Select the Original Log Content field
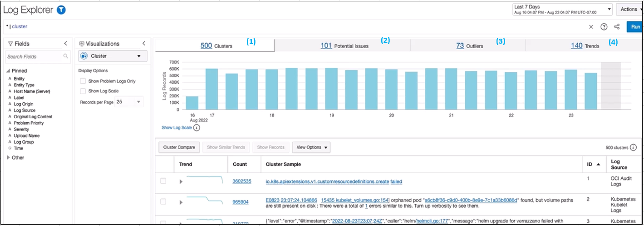The image size is (644, 226). tap(33, 117)
